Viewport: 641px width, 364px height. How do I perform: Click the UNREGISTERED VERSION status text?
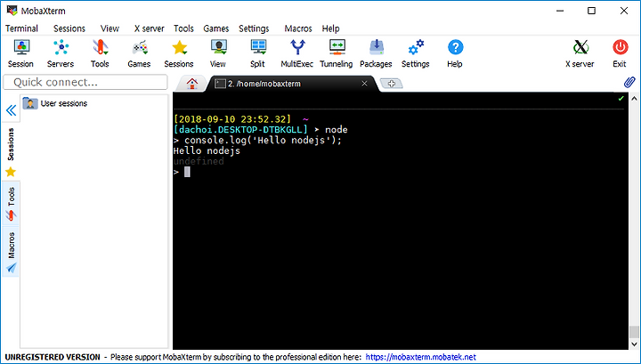53,357
